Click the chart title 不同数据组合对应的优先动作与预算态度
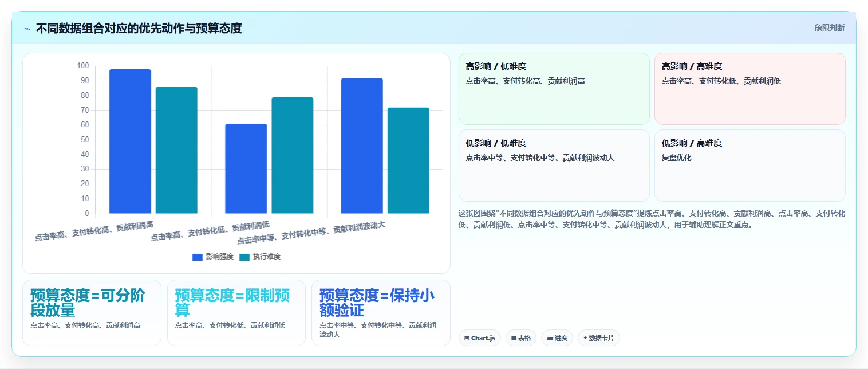 click(139, 28)
